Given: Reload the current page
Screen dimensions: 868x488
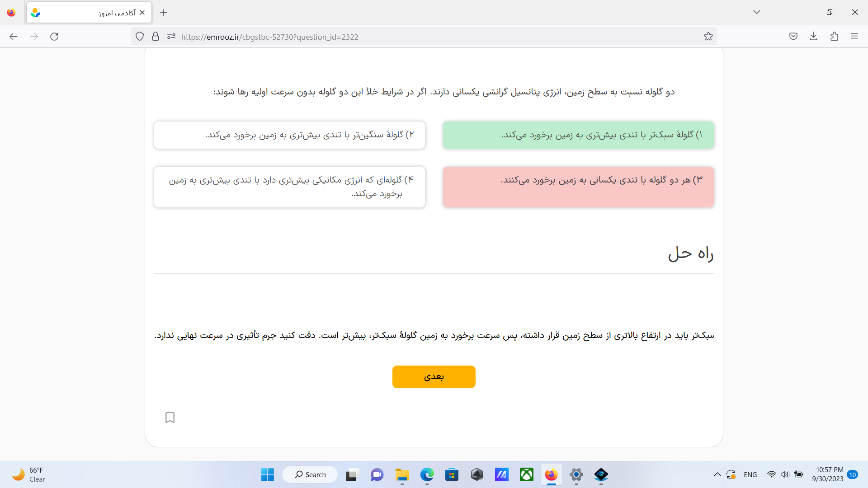Looking at the screenshot, I should 54,37.
